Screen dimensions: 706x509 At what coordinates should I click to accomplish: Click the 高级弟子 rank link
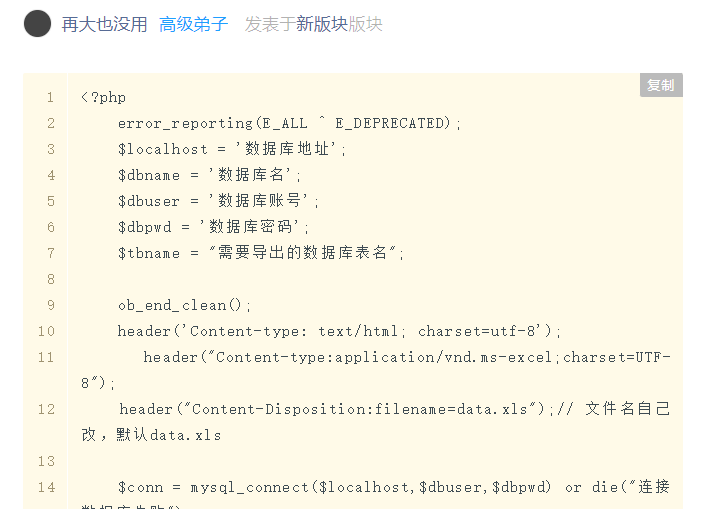[194, 24]
